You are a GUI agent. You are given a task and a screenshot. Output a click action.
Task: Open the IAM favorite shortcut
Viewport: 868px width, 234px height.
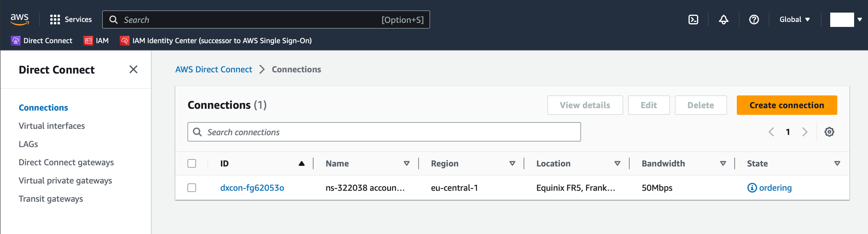point(96,40)
